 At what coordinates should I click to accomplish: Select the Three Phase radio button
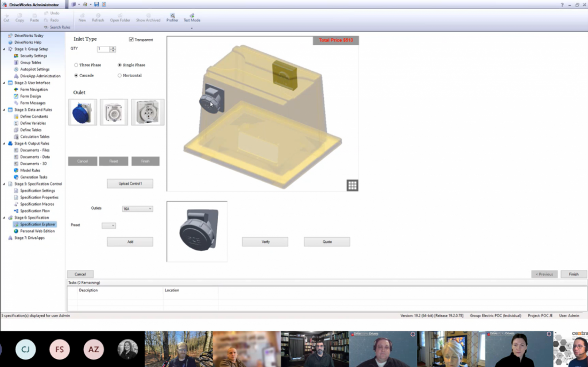click(x=76, y=65)
